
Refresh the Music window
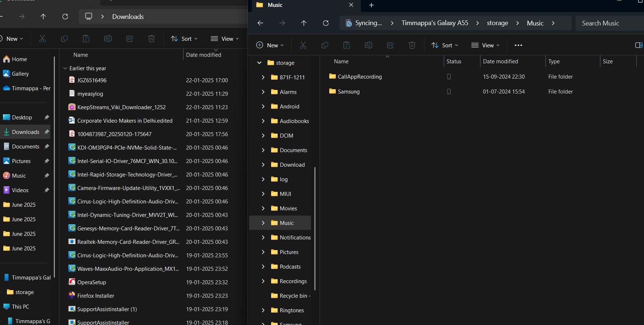326,23
